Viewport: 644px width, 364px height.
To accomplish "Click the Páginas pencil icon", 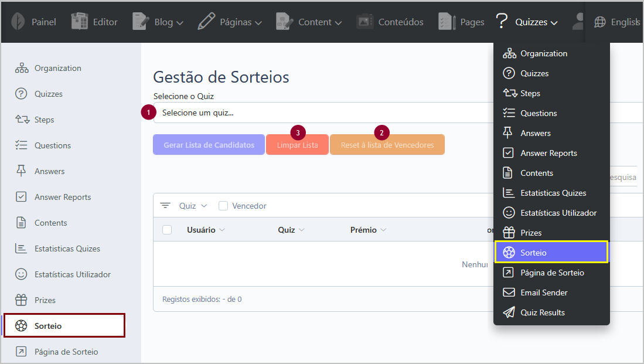I will point(206,21).
